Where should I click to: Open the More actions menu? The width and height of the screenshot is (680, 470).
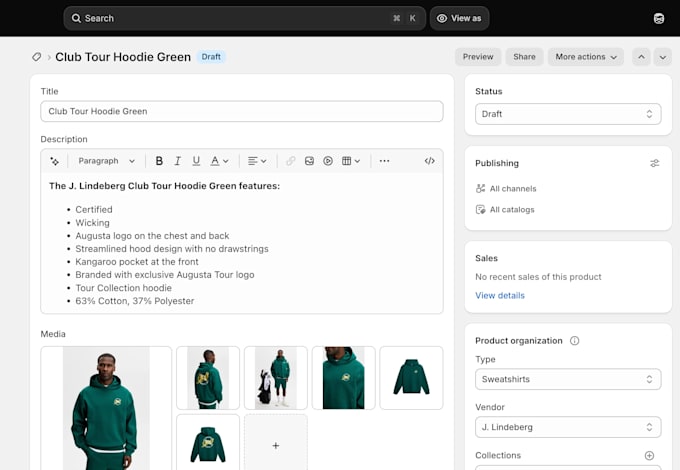586,57
